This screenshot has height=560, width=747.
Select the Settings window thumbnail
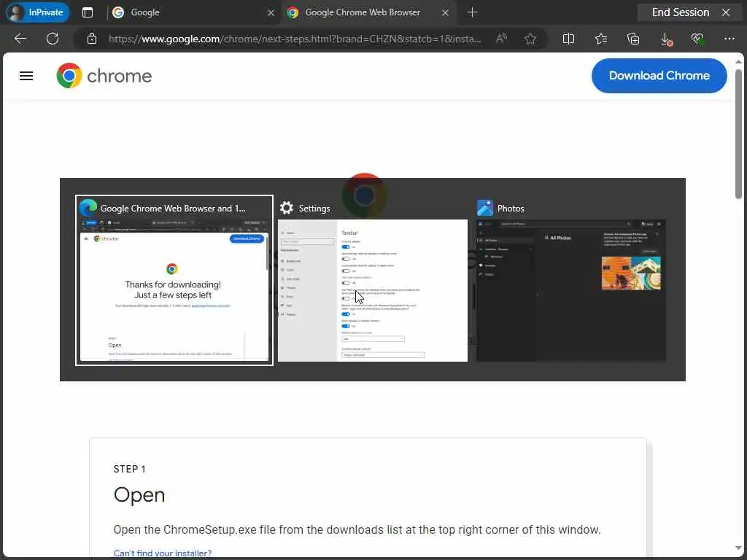373,290
